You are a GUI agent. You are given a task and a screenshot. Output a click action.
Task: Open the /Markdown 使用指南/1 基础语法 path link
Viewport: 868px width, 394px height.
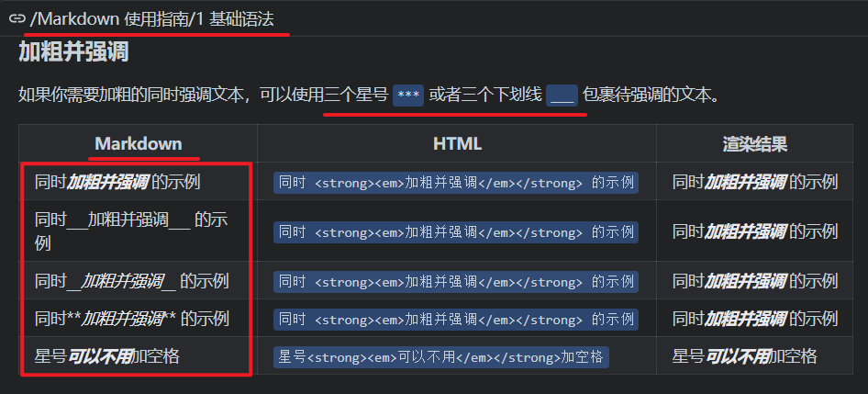[151, 19]
